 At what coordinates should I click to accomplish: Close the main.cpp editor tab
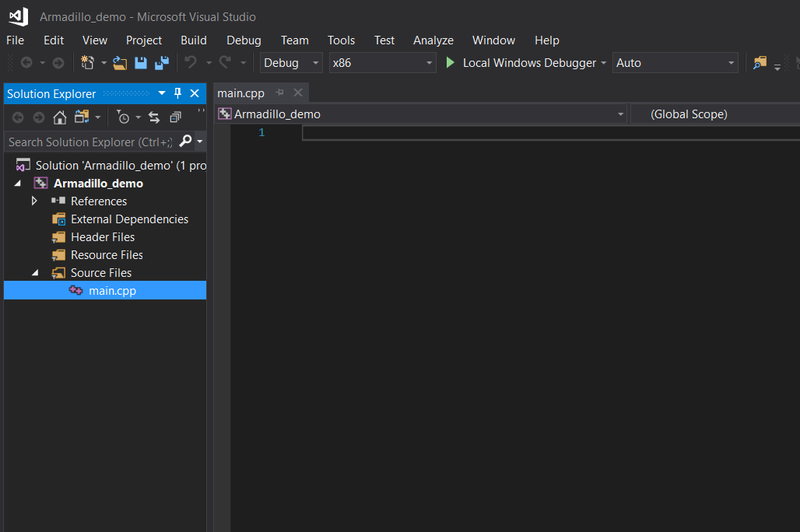click(298, 93)
